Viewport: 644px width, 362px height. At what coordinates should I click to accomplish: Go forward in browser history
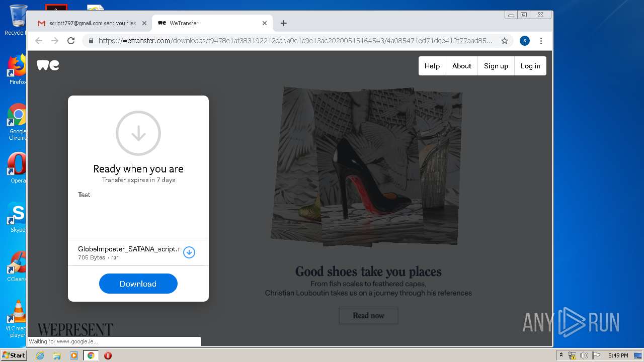click(x=55, y=41)
